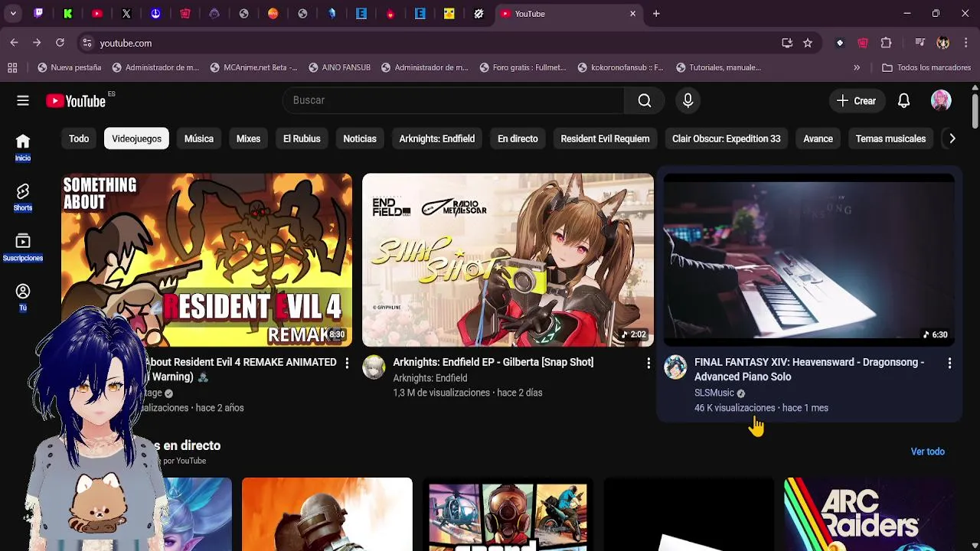This screenshot has height=551, width=980.
Task: Focus the Buscar search field
Action: click(453, 100)
